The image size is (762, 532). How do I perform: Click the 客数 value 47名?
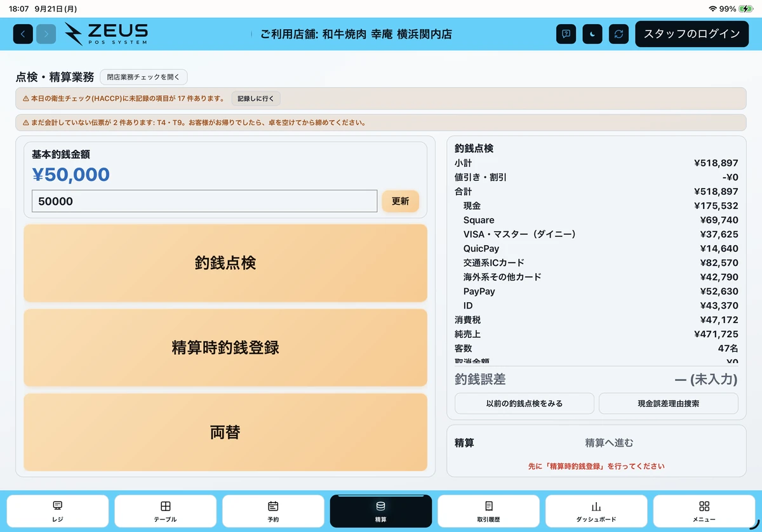[x=728, y=349]
